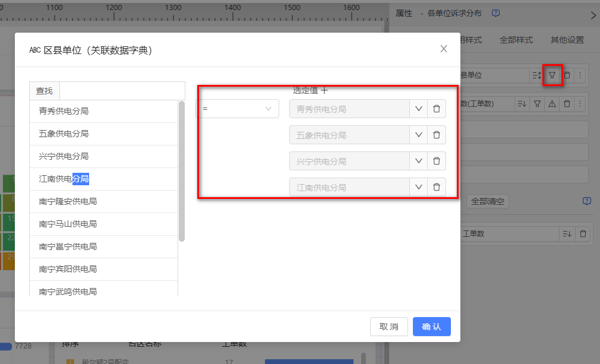
Task: Delete the 青秀供电分局 selected value
Action: (437, 109)
